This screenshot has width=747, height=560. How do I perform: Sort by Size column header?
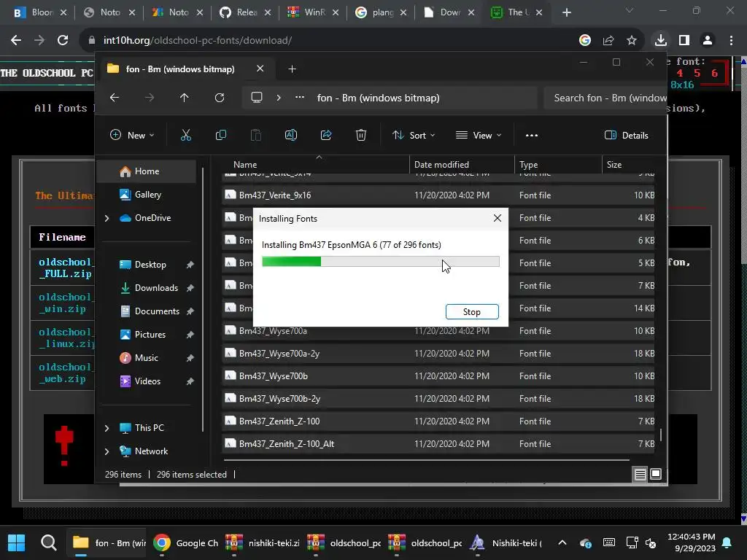[x=630, y=164]
